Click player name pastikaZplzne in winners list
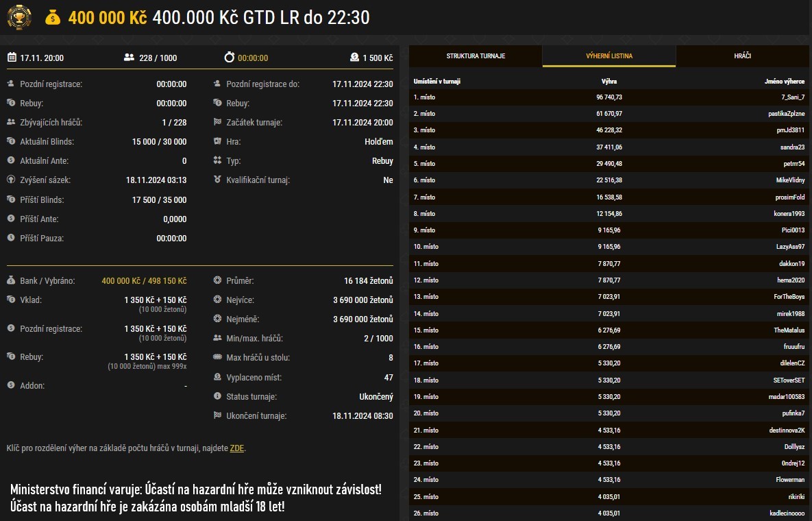 pyautogui.click(x=783, y=114)
